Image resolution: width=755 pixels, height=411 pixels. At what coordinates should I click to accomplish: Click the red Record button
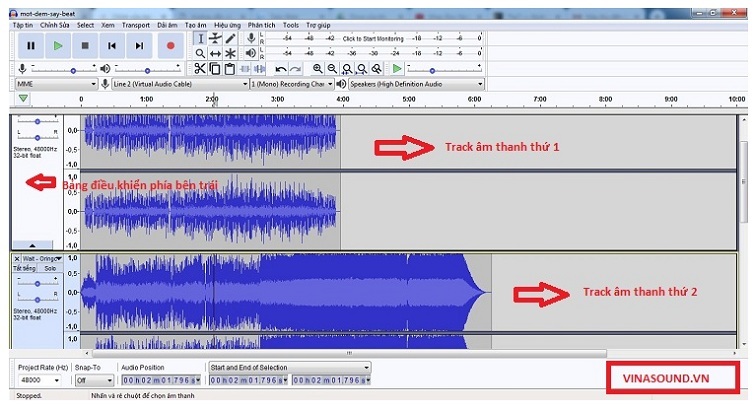point(170,46)
